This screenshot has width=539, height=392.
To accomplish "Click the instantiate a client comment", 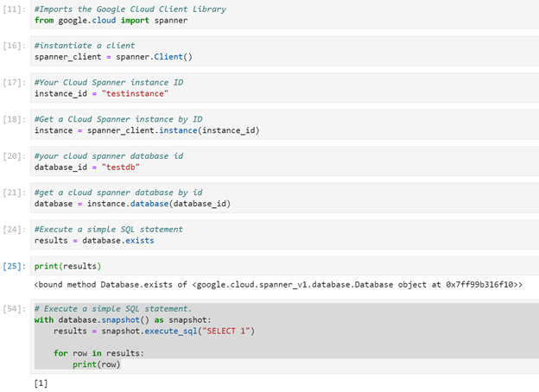I will tap(85, 46).
